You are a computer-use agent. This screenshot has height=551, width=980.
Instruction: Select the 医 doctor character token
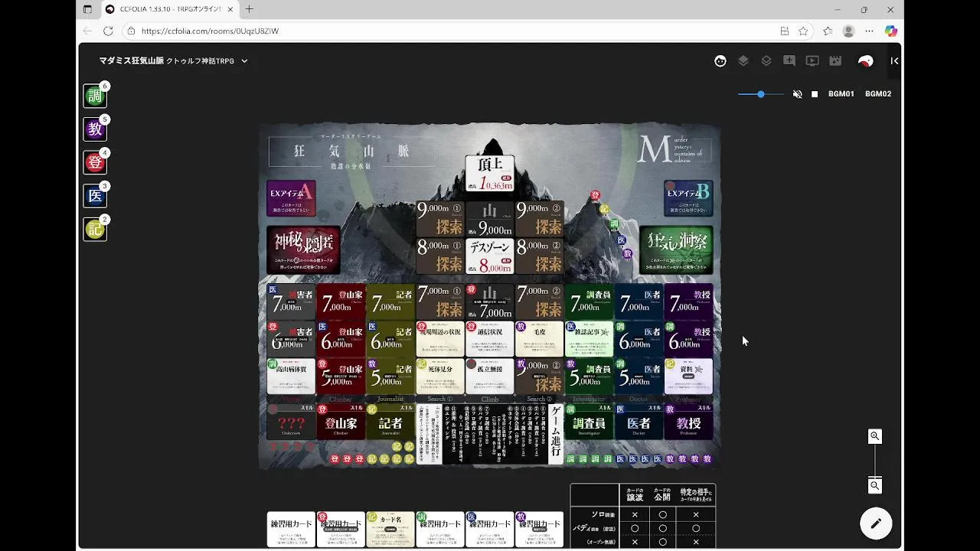click(x=95, y=196)
